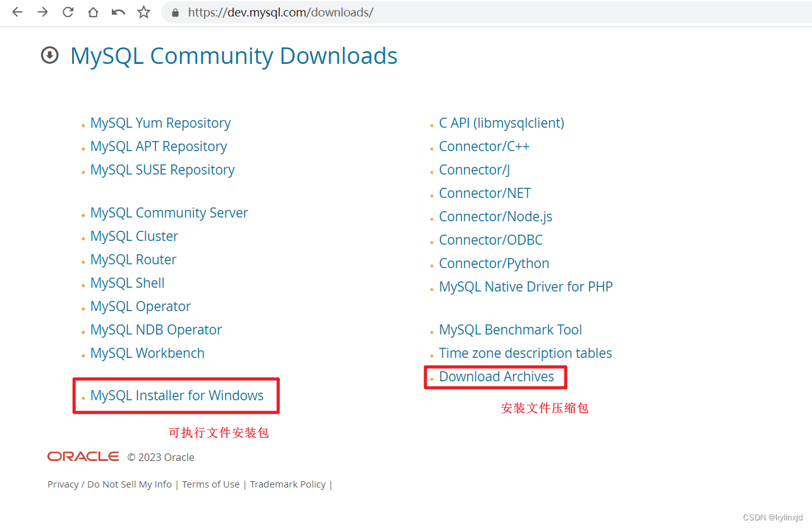Click the download circle icon beside the heading
Screen dimensions: 812x528
[x=50, y=56]
